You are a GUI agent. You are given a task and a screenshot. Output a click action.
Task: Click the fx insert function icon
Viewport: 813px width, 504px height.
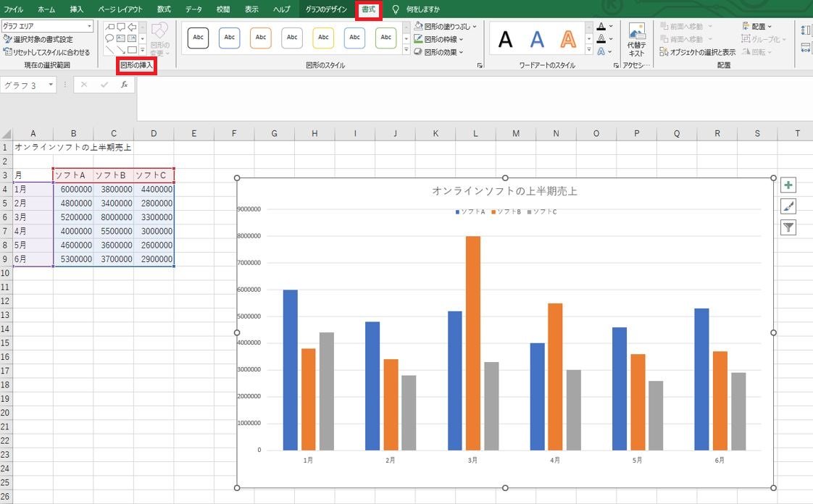point(125,85)
